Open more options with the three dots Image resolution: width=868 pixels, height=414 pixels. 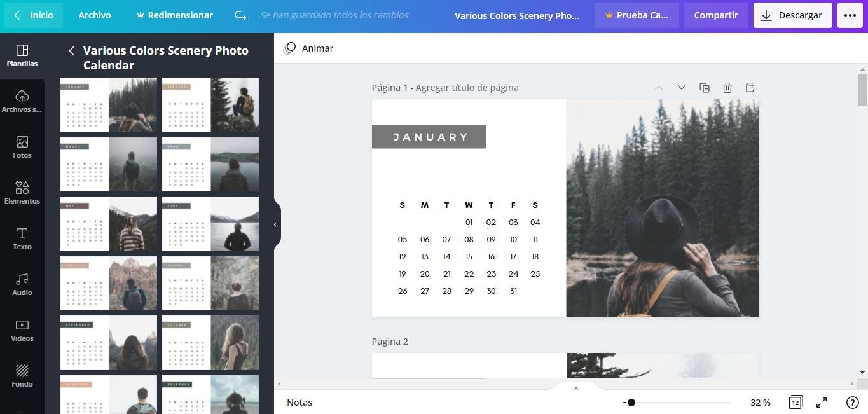[850, 15]
